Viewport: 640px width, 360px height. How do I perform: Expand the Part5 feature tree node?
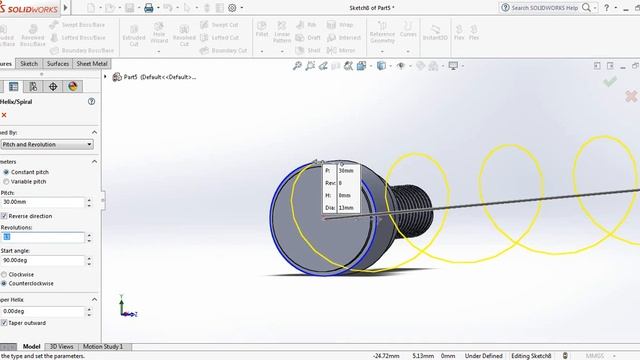click(x=106, y=77)
